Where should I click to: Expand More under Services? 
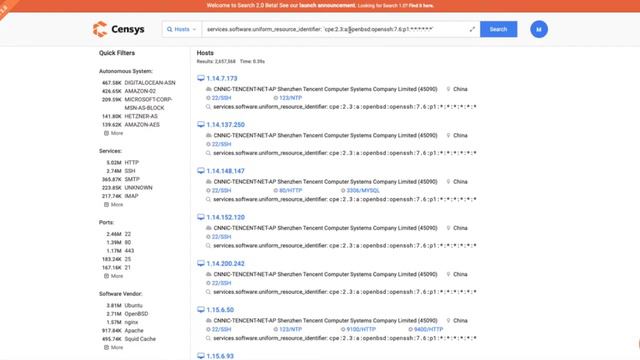pyautogui.click(x=113, y=205)
